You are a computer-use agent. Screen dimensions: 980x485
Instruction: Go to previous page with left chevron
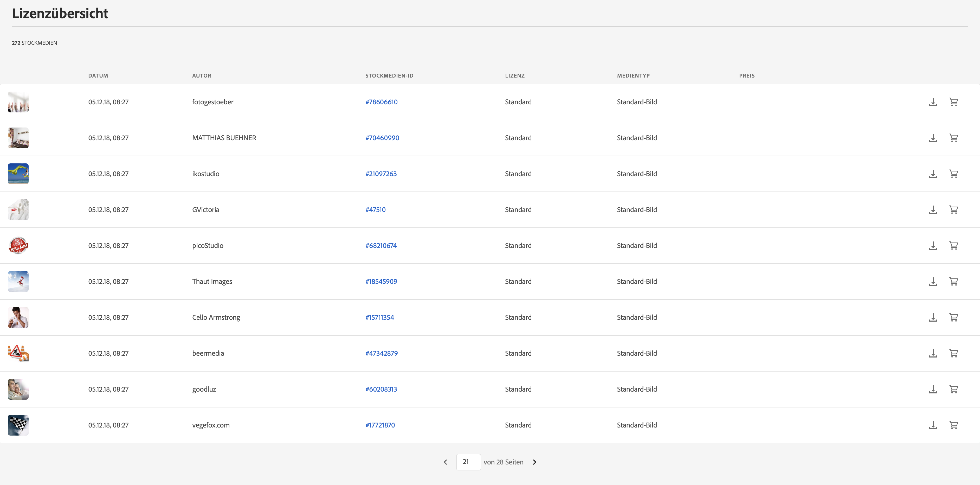445,462
